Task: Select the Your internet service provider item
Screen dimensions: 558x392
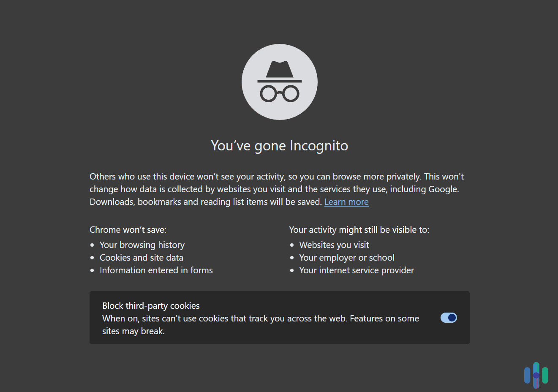Action: [x=356, y=270]
